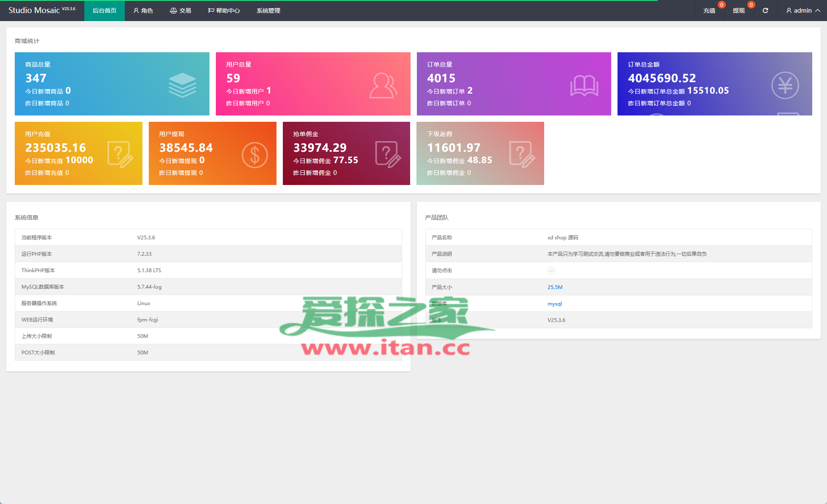Open the 25.5M product size link
This screenshot has height=504, width=827.
click(x=555, y=287)
